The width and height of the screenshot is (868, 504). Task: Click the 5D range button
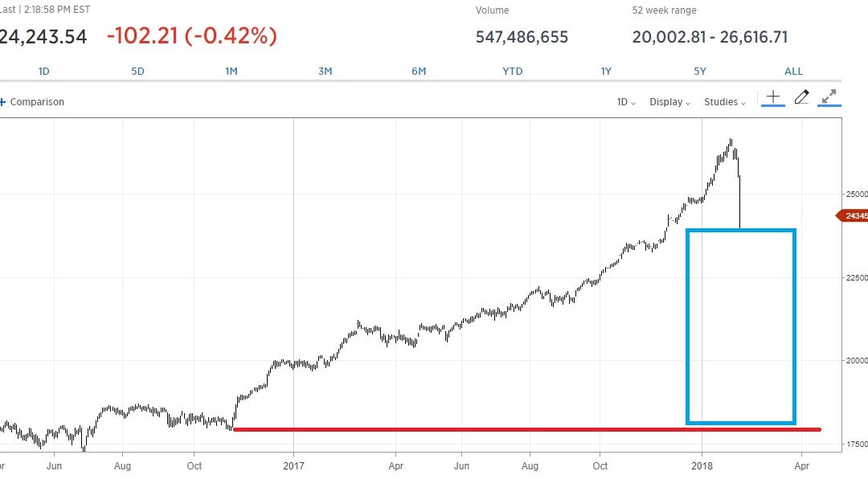(x=137, y=71)
